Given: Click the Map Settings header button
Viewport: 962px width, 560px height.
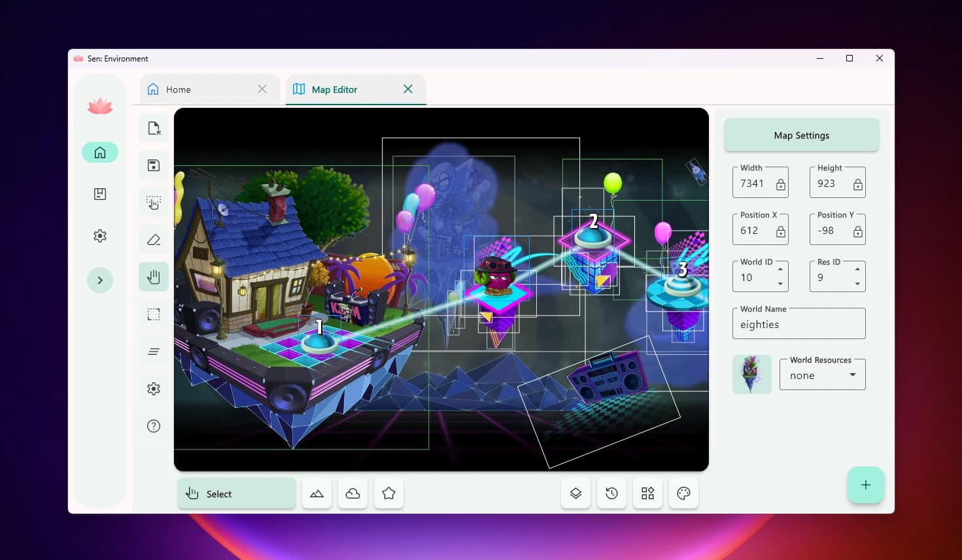Looking at the screenshot, I should point(802,135).
